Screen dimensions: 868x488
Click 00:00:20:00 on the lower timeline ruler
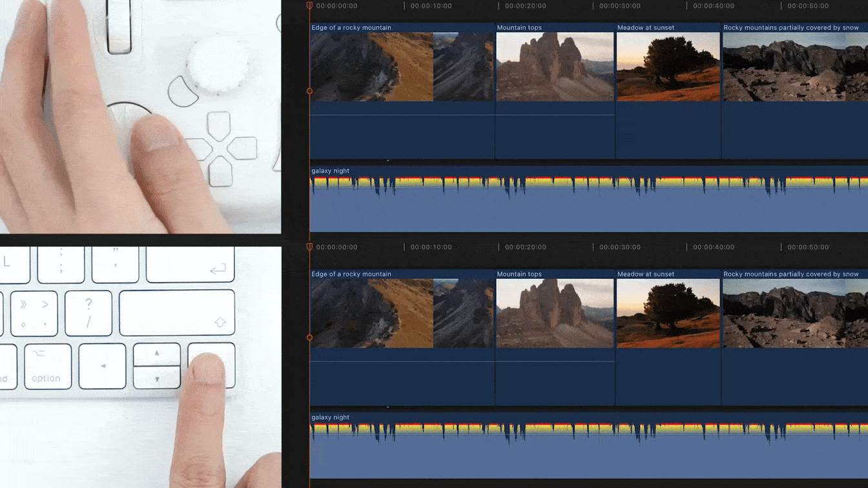pos(526,247)
